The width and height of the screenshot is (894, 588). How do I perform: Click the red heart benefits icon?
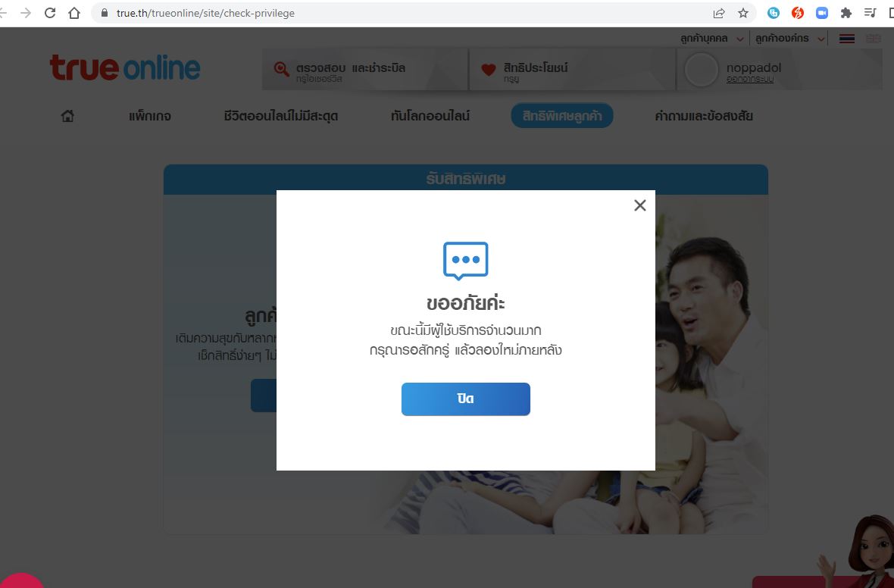[489, 70]
